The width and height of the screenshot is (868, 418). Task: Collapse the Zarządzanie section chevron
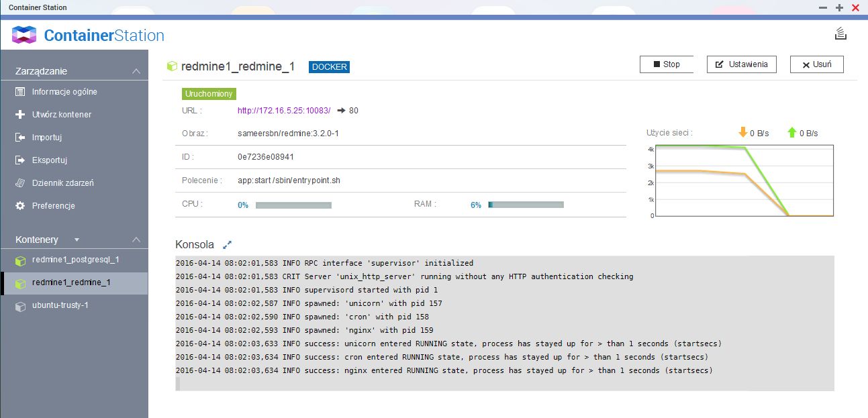(x=136, y=71)
